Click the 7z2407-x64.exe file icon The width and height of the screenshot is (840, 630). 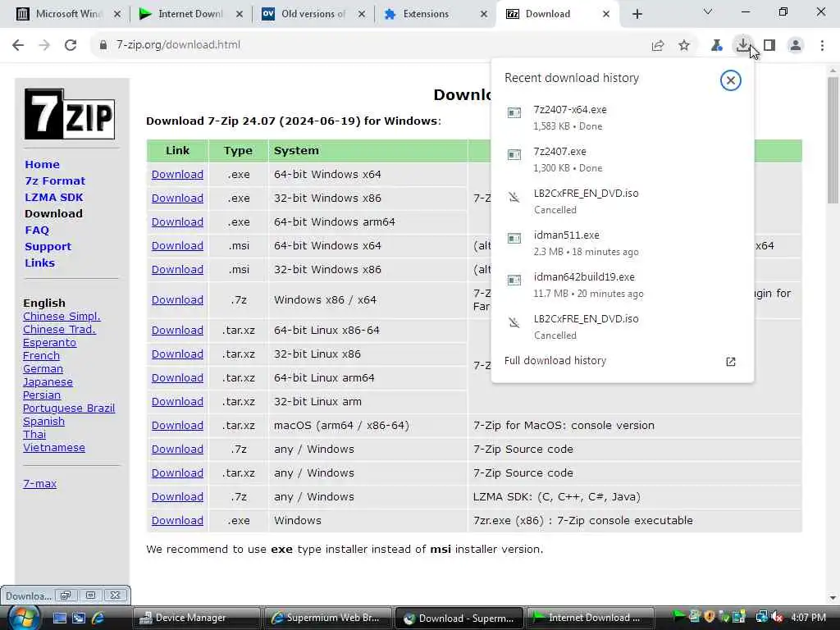[514, 112]
